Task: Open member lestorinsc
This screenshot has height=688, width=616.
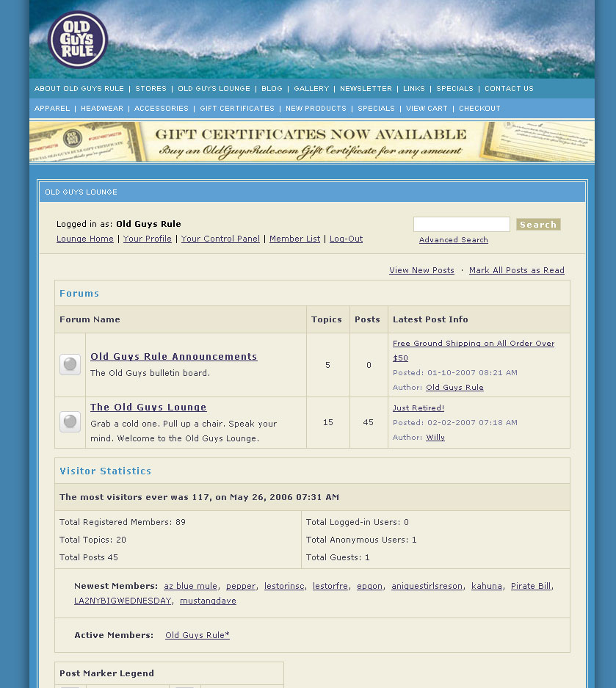Action: tap(284, 586)
